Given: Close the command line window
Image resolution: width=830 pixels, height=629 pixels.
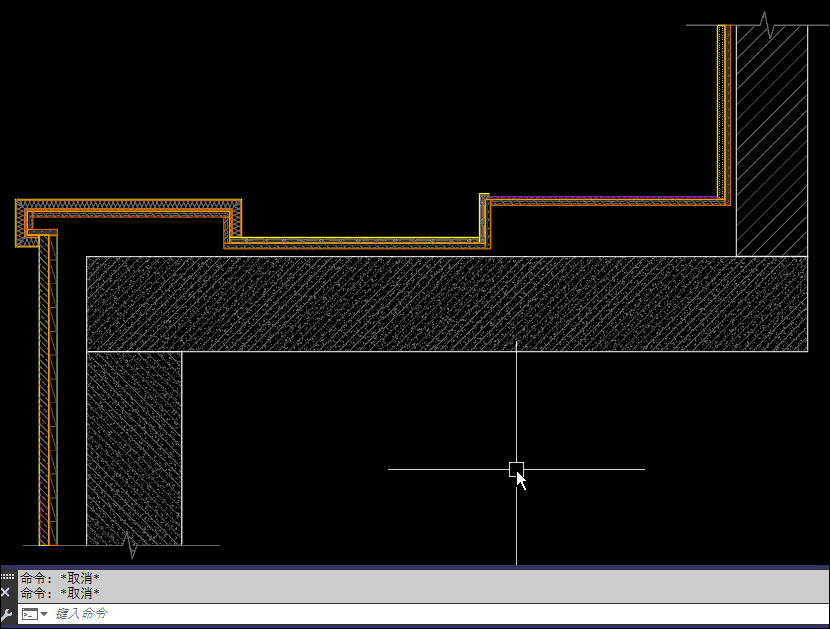Looking at the screenshot, I should (6, 592).
